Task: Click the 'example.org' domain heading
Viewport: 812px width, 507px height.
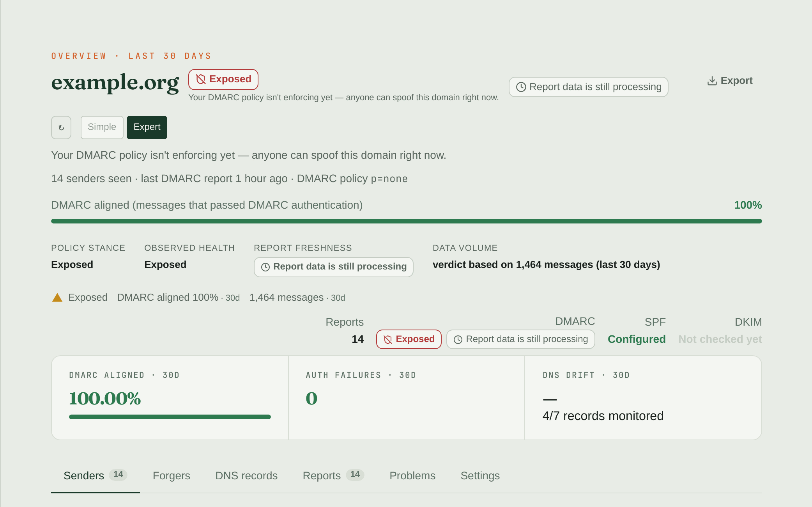Action: click(115, 83)
